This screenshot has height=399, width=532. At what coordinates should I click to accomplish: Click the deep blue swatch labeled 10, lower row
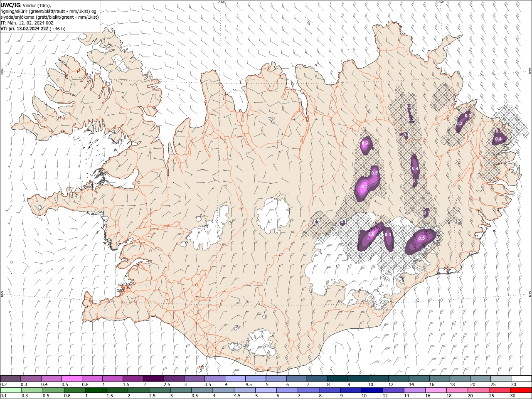tap(372, 390)
